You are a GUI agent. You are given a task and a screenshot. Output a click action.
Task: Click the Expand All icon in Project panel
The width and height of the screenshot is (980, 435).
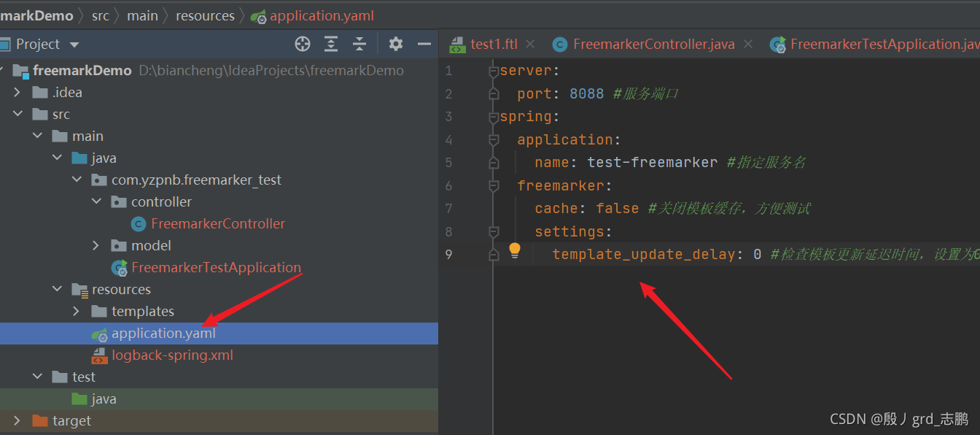coord(331,45)
